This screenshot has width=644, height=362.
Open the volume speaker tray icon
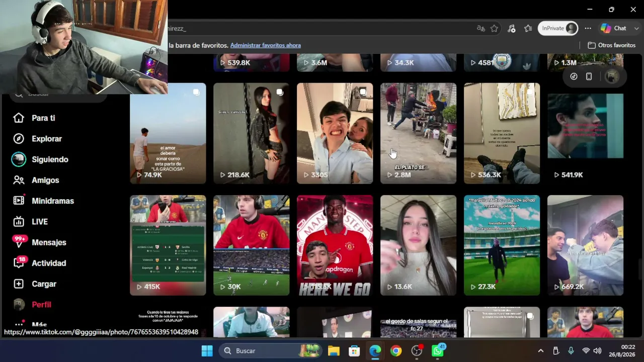point(597,351)
